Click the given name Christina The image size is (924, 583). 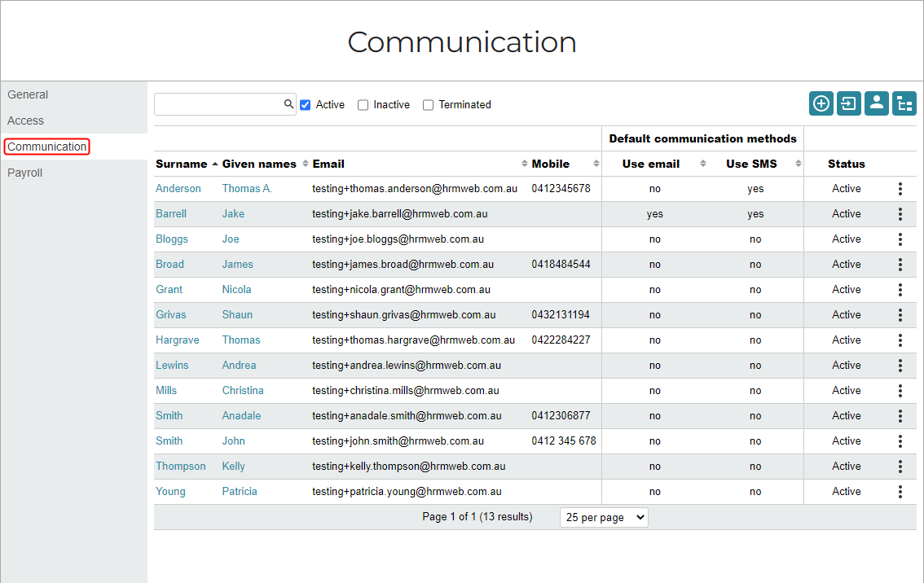pos(243,391)
